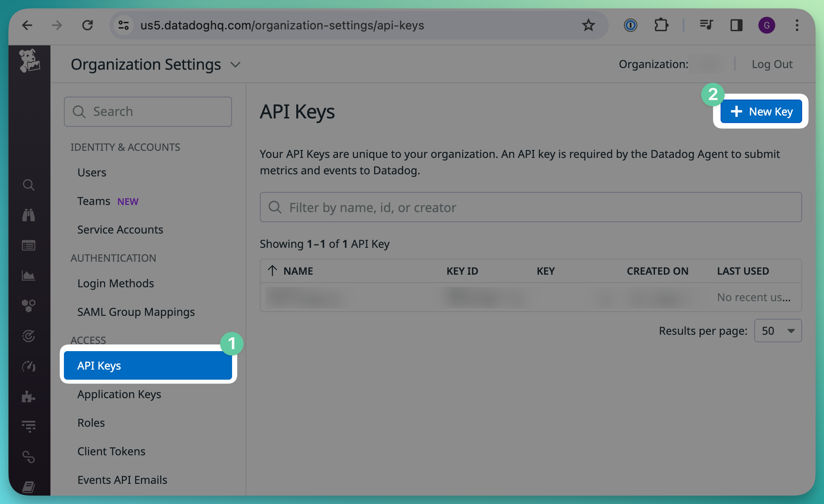Expand the Organization Settings chevron dropdown
Viewport: 824px width, 504px height.
[235, 65]
